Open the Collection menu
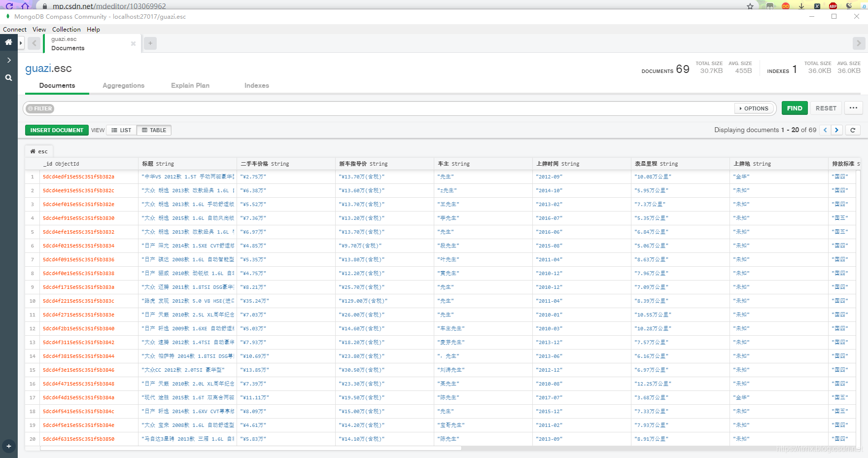Screen dimensions: 868x458 click(x=67, y=30)
